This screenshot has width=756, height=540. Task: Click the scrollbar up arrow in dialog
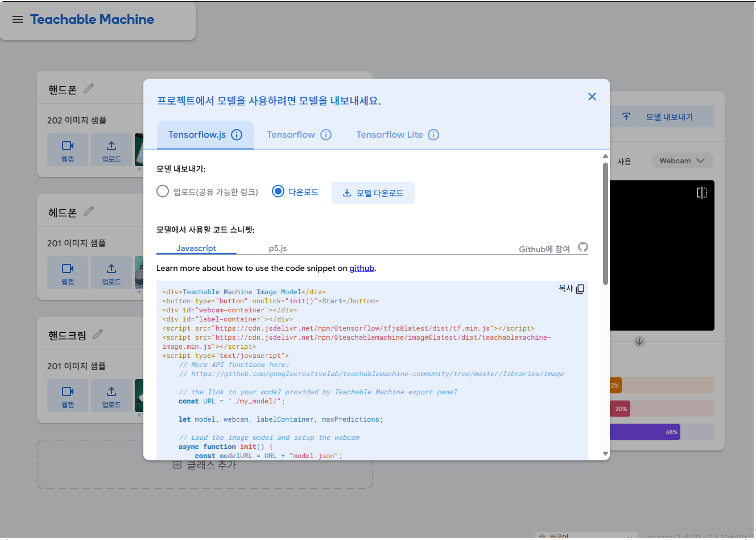point(605,156)
